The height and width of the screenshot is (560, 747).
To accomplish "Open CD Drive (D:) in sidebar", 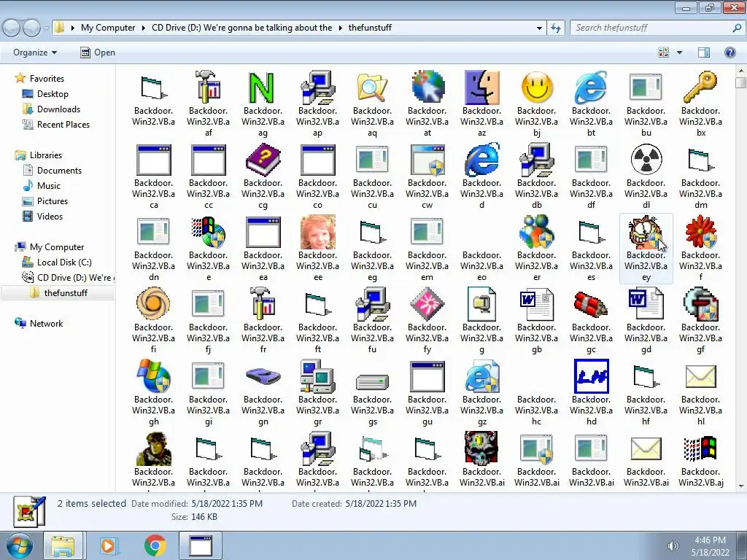I will [x=74, y=278].
